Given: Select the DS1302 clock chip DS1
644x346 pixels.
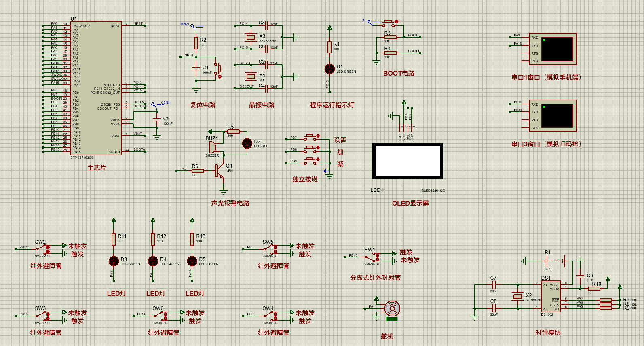Looking at the screenshot, I should (551, 297).
